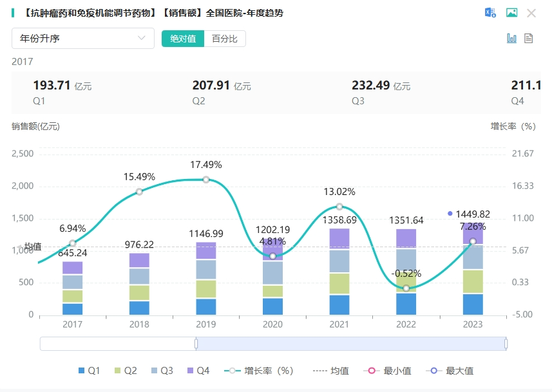552x392 pixels.
Task: Click the 976.22 total label
Action: [139, 245]
